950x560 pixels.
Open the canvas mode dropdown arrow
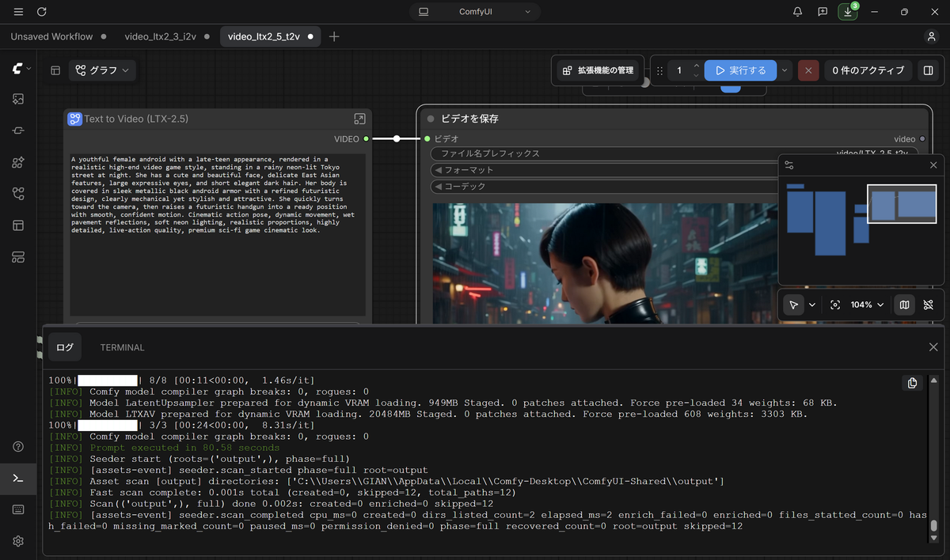(812, 305)
